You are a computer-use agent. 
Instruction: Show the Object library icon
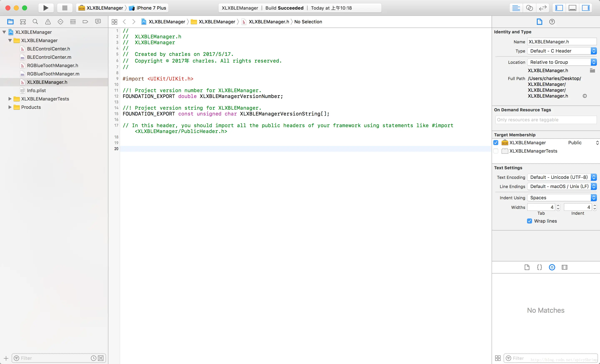(552, 267)
